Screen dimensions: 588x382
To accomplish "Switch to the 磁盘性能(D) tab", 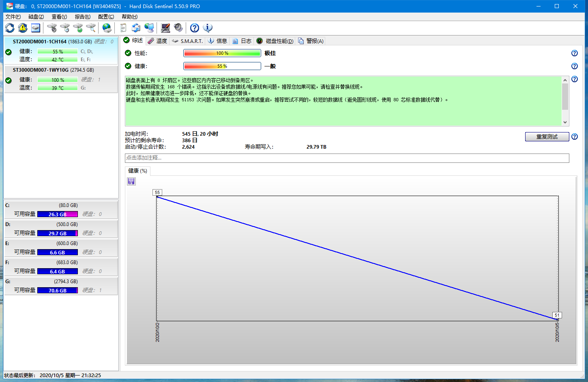I will pyautogui.click(x=275, y=41).
